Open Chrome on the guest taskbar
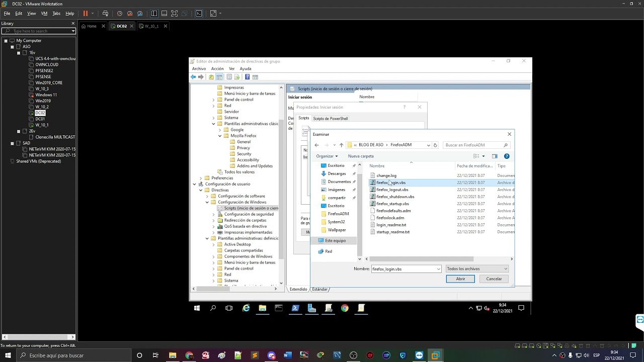Screen dimensions: 644x362 pyautogui.click(x=345, y=308)
